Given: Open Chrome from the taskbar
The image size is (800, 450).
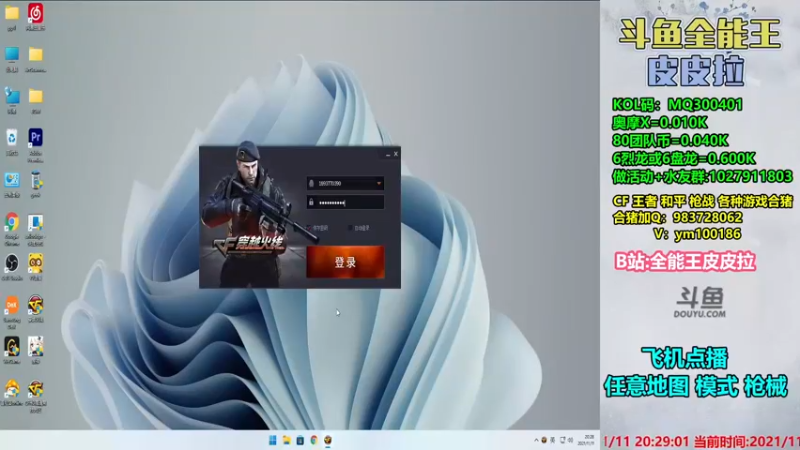Looking at the screenshot, I should click(x=314, y=440).
